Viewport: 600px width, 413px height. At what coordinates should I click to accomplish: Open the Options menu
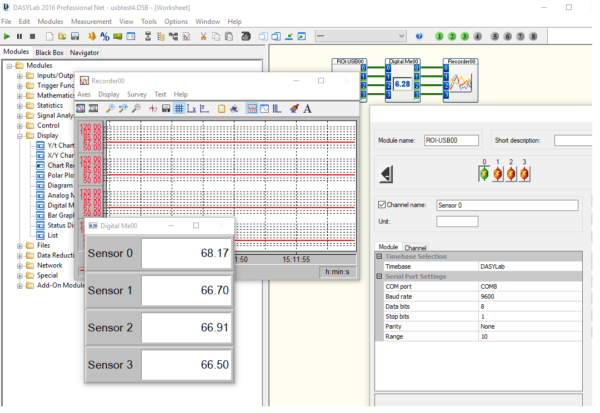[176, 21]
